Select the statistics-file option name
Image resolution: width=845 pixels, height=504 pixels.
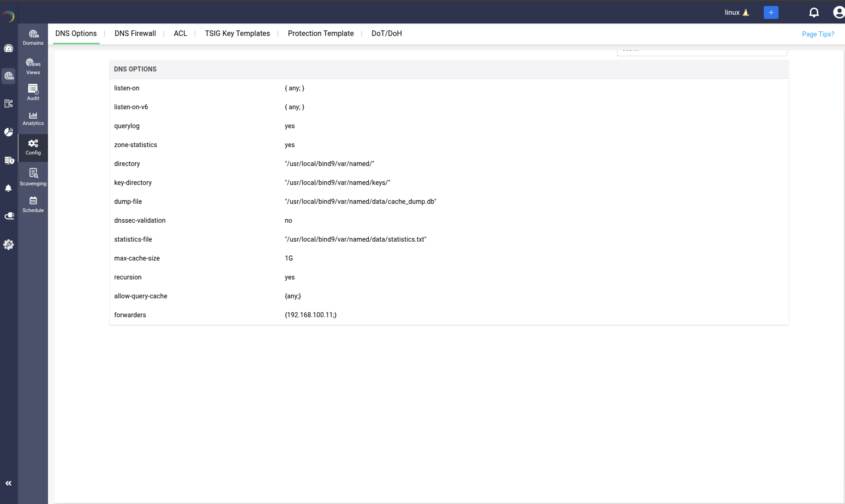point(133,240)
